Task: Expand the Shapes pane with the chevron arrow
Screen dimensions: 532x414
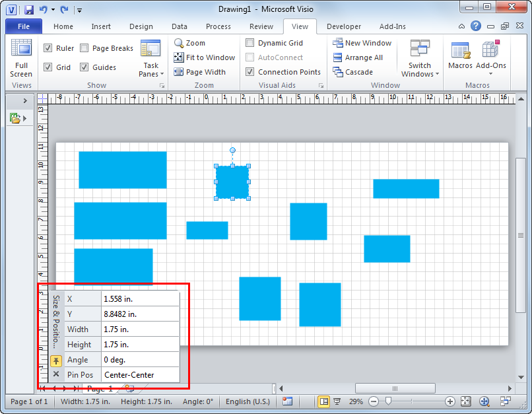Action: [25, 100]
